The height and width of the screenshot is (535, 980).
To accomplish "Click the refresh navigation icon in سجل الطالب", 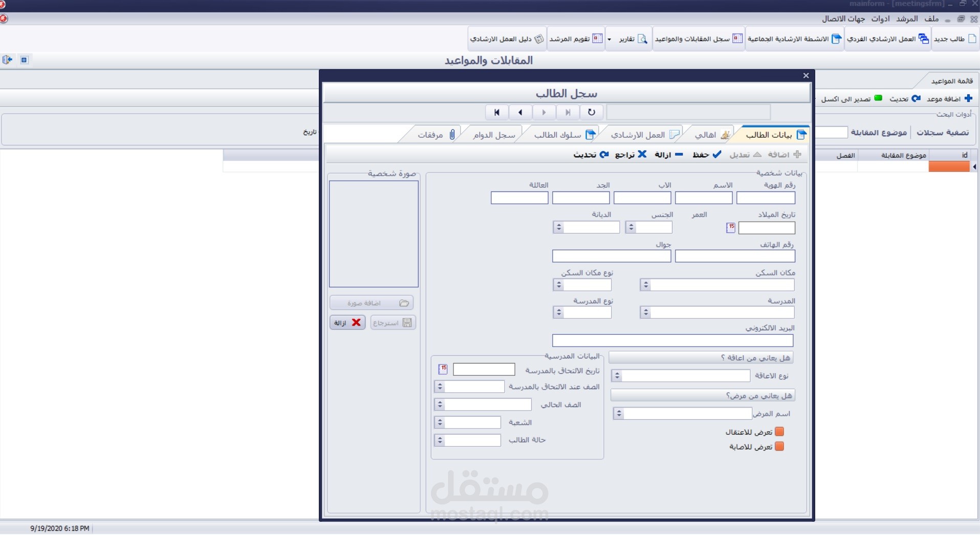I will [x=592, y=112].
